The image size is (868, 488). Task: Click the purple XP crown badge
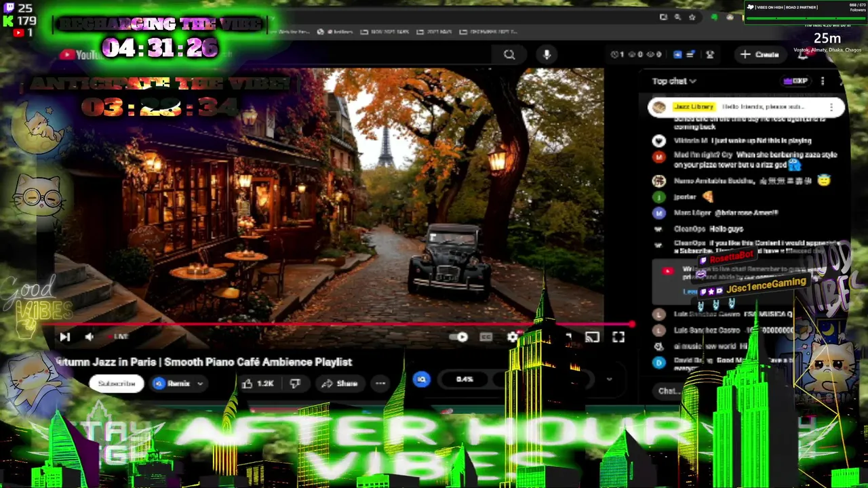pyautogui.click(x=795, y=81)
